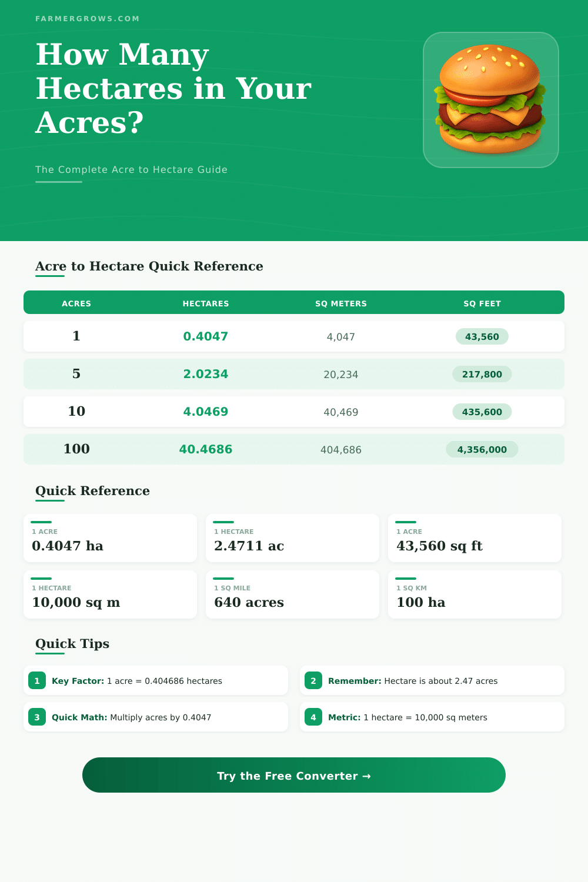Click the circle 4 next to Metric tip
This screenshot has width=588, height=882.
(313, 717)
